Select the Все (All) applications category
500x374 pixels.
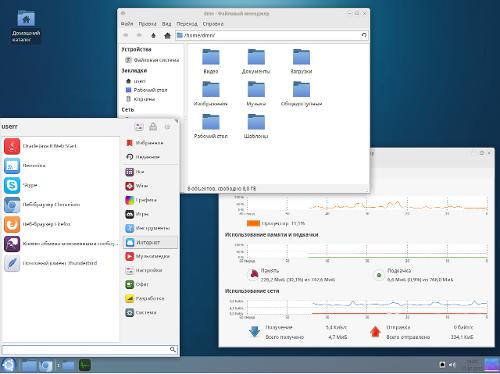click(151, 172)
